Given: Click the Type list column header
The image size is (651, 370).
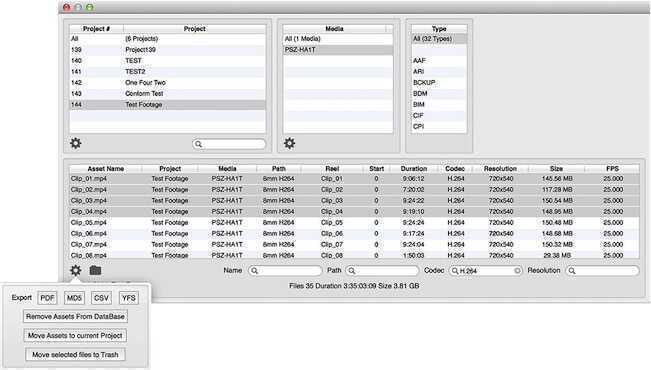Looking at the screenshot, I should [439, 29].
